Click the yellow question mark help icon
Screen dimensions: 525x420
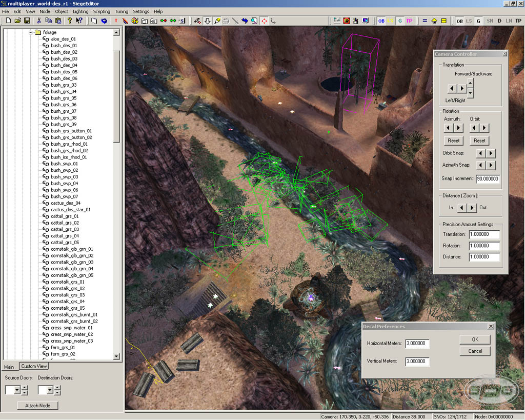pyautogui.click(x=69, y=21)
